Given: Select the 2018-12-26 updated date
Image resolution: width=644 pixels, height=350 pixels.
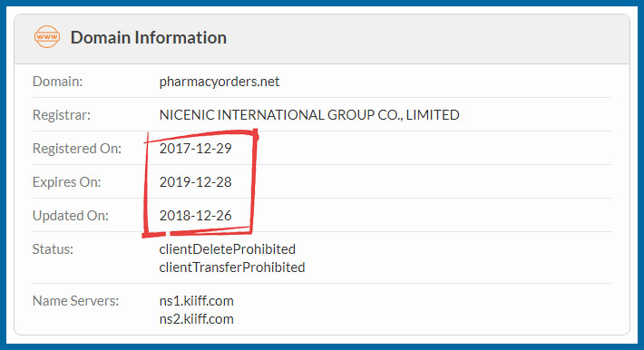Looking at the screenshot, I should pos(196,215).
